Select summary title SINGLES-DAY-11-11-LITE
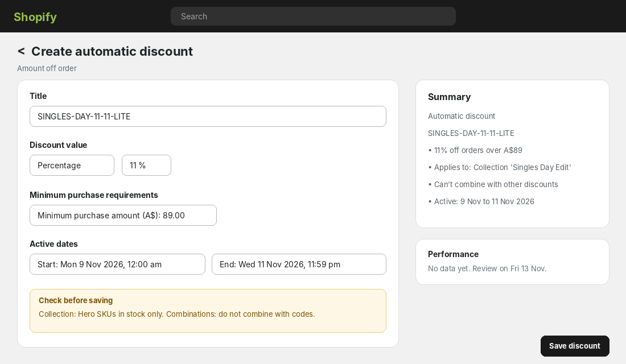Image resolution: width=626 pixels, height=364 pixels. 471,133
